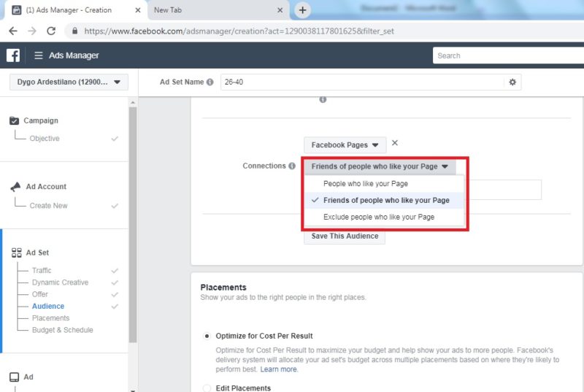Switch to the New Tab browser tab
The height and width of the screenshot is (392, 584).
pyautogui.click(x=218, y=10)
